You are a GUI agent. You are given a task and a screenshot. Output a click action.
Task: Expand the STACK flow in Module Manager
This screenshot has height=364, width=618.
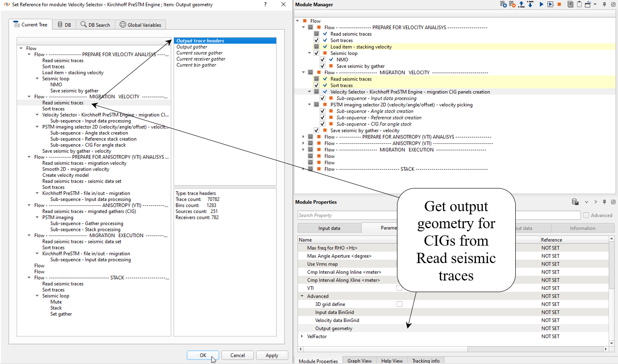[304, 169]
